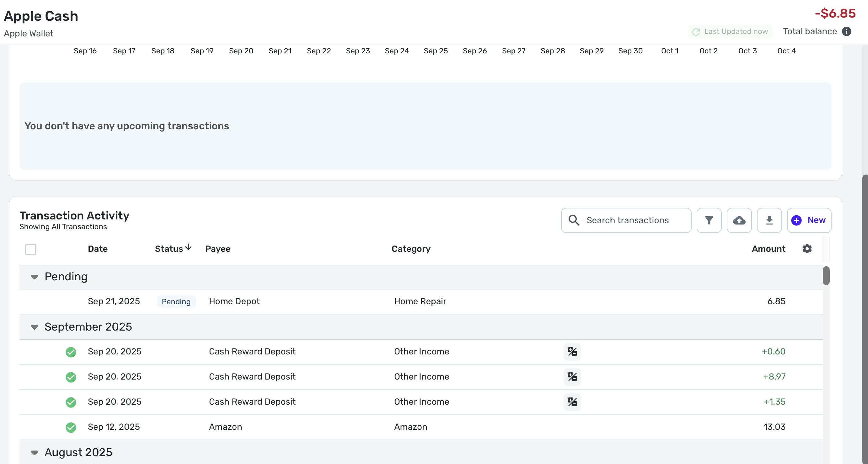Image resolution: width=868 pixels, height=464 pixels.
Task: Click the Last Updated refresh icon
Action: 696,32
